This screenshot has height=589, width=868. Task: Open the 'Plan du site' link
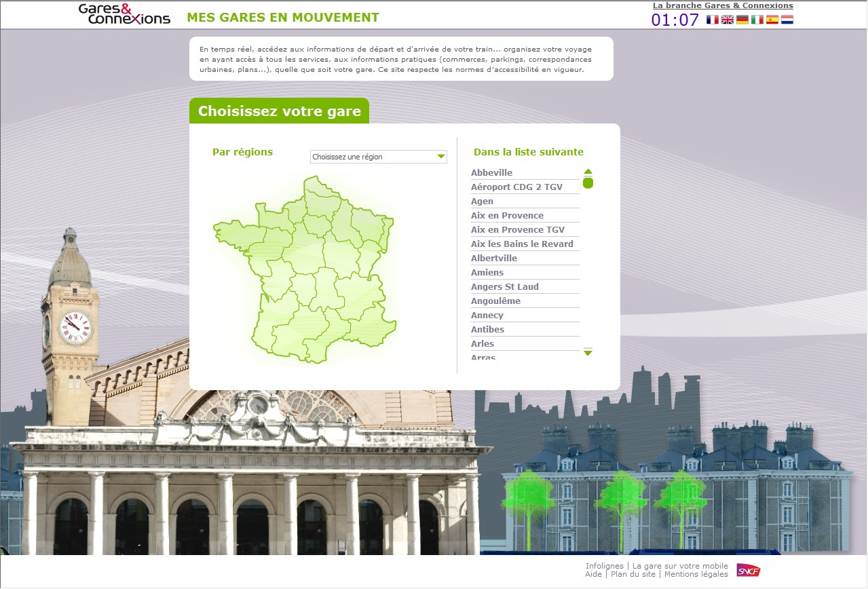tap(633, 574)
